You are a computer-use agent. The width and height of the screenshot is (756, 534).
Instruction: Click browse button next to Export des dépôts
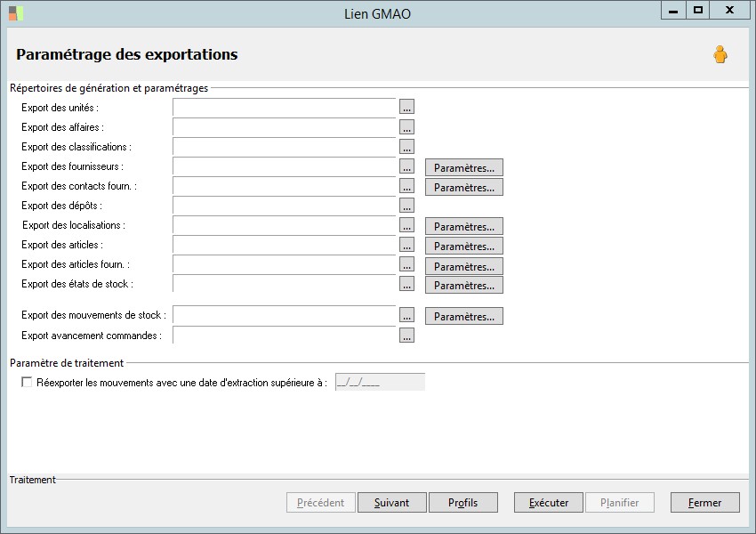click(407, 205)
